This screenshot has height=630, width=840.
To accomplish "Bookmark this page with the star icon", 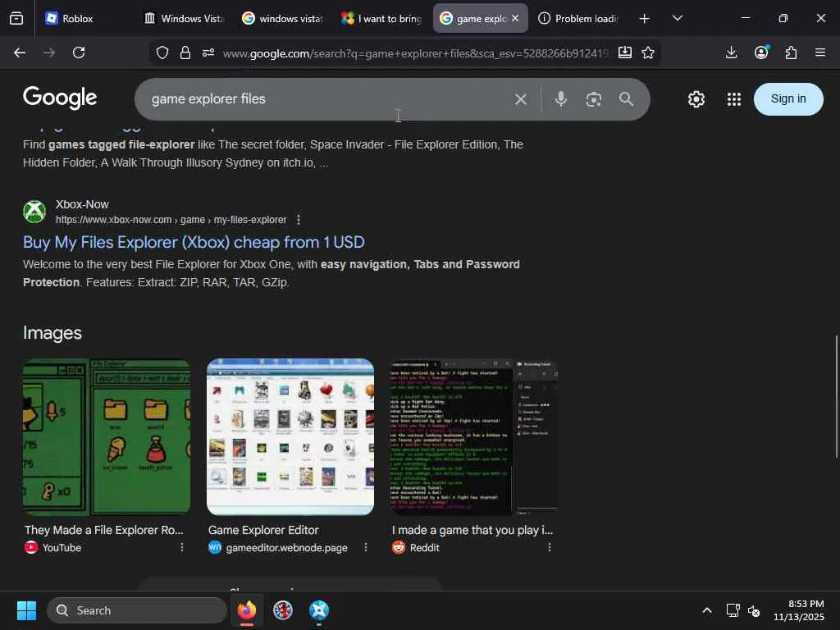I will click(648, 52).
